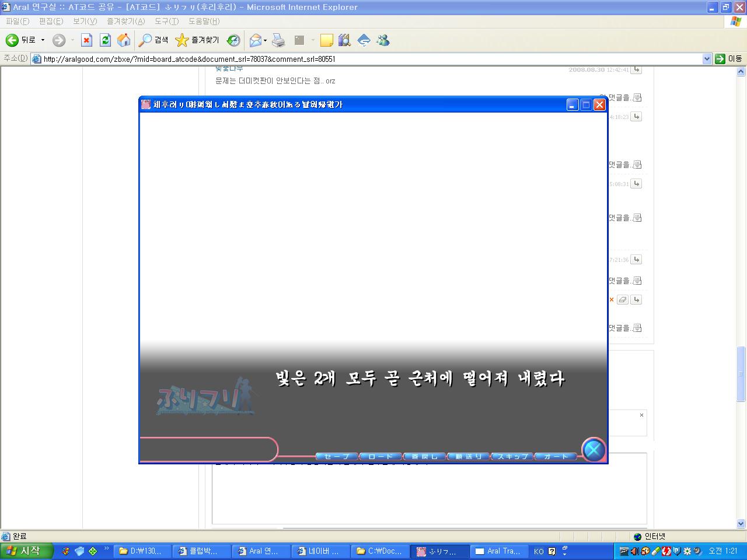
Task: Open Favorites (즐겨찾기) star toolbar button
Action: (x=197, y=40)
